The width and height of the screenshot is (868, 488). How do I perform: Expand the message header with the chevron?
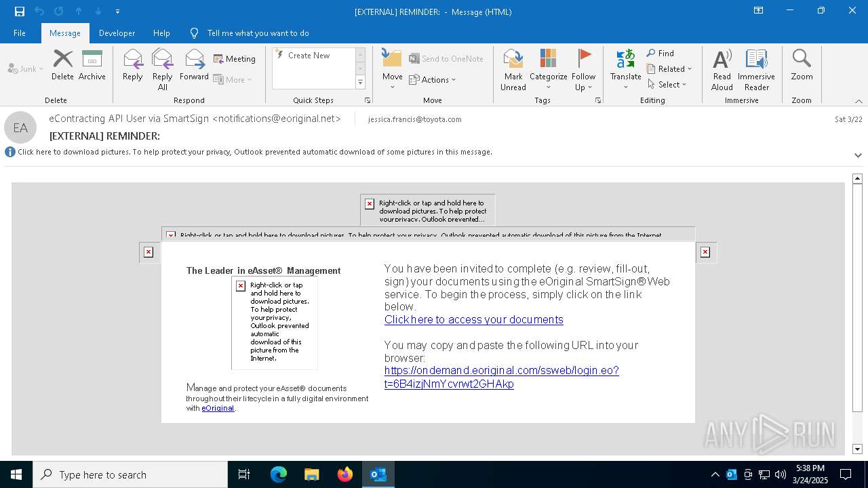858,155
